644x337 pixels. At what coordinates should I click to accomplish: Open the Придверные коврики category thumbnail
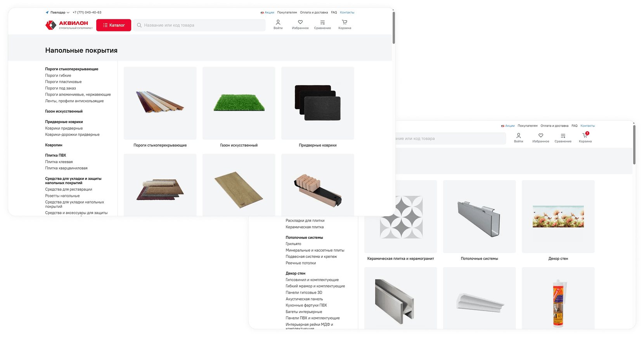tap(317, 103)
